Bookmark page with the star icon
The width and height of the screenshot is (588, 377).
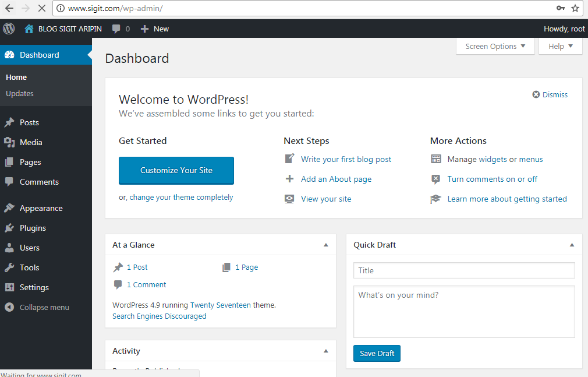point(575,8)
